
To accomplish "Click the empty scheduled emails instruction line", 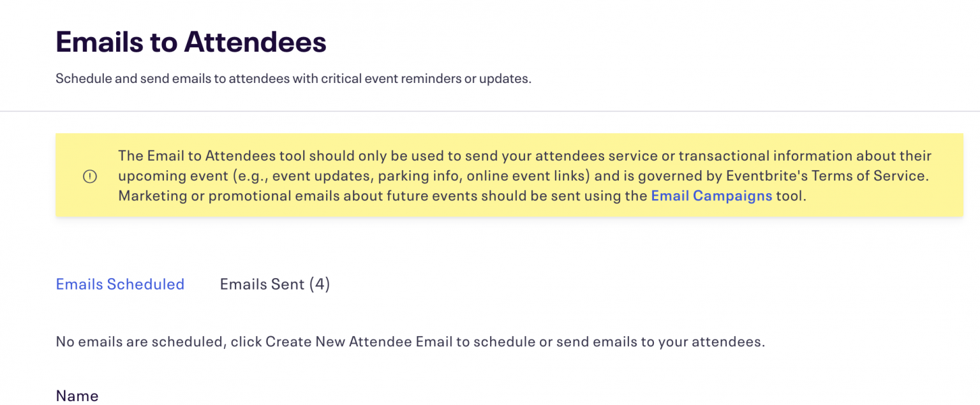I will (x=410, y=342).
